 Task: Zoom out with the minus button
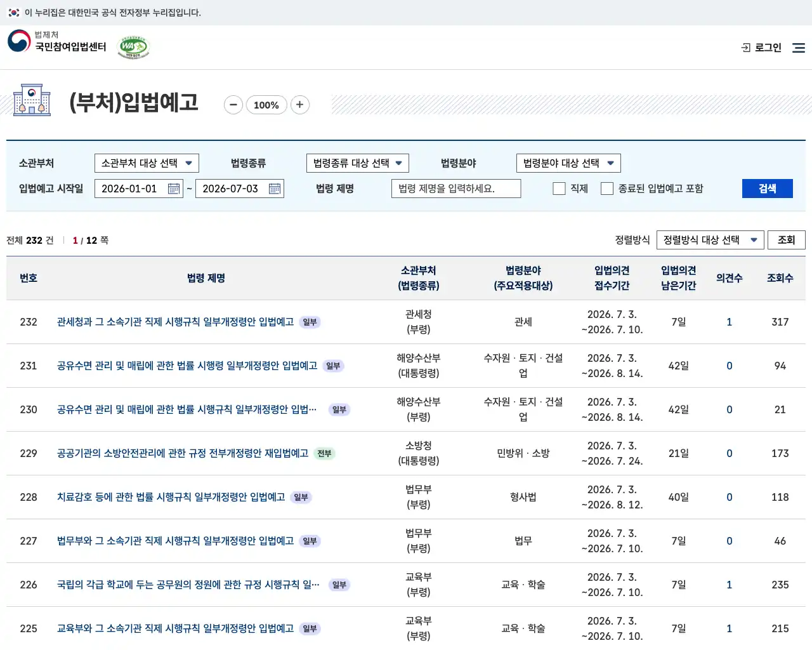233,105
